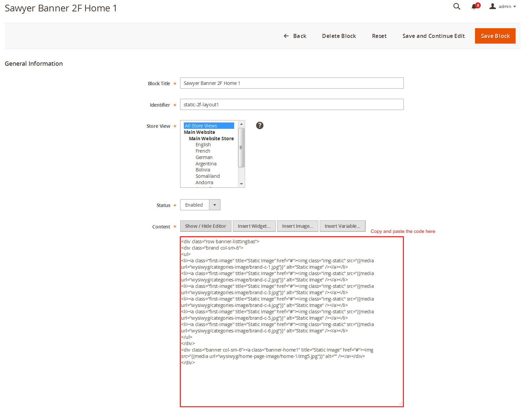Click the Show / Hide Editor button

[206, 226]
